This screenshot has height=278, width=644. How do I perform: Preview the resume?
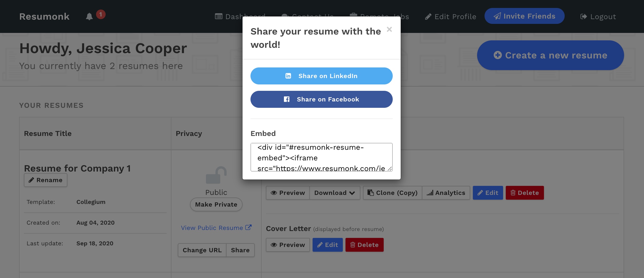(288, 193)
